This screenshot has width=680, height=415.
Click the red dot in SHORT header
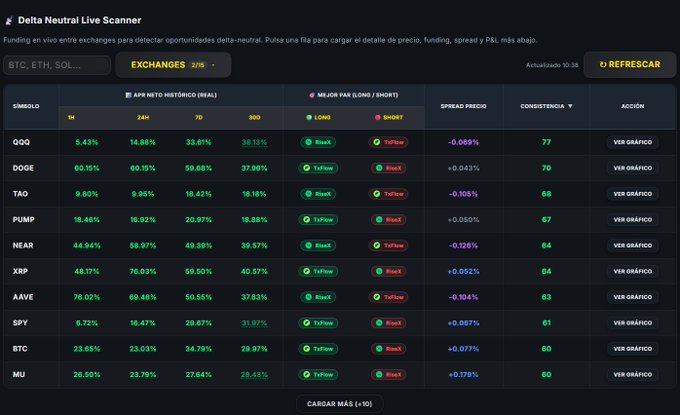coord(377,118)
